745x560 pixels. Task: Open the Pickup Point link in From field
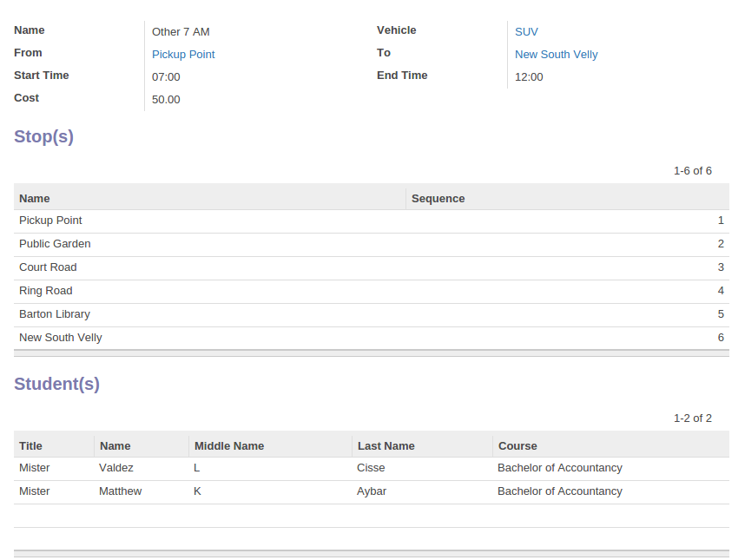pos(183,55)
